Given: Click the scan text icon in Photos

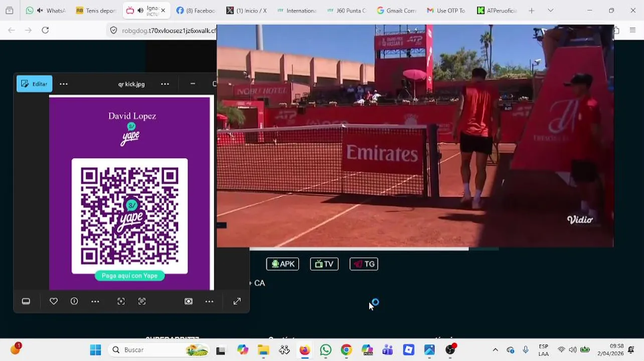Looking at the screenshot, I should (142, 301).
